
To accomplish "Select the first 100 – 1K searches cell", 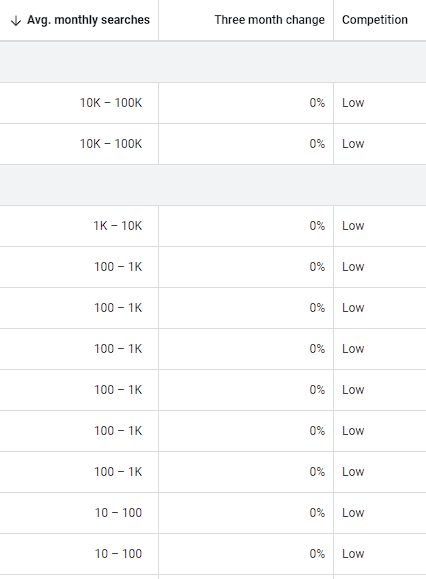I will point(118,267).
